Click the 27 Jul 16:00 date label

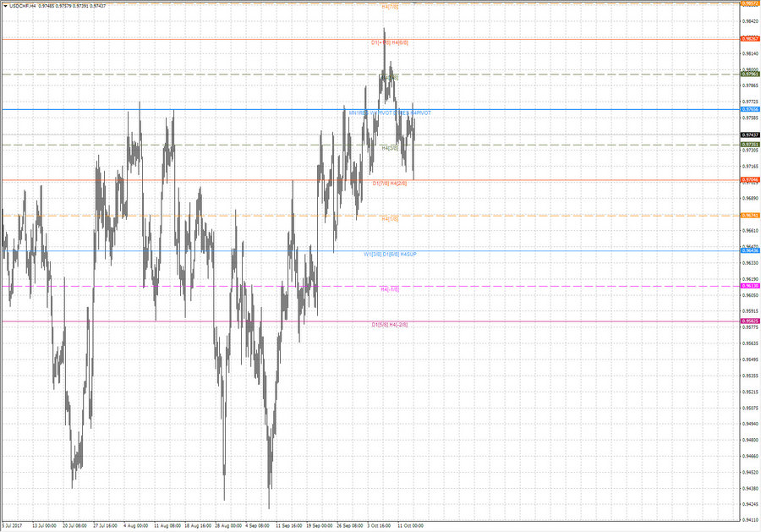click(x=106, y=526)
